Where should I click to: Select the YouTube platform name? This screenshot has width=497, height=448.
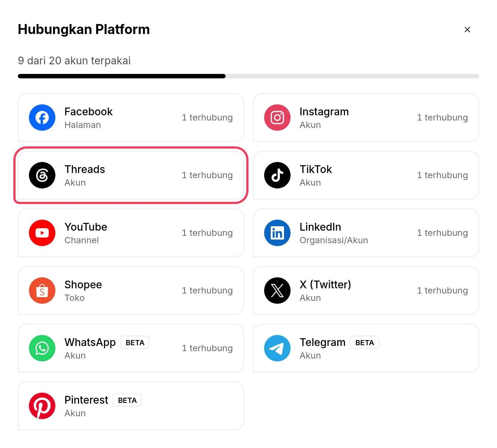click(86, 227)
